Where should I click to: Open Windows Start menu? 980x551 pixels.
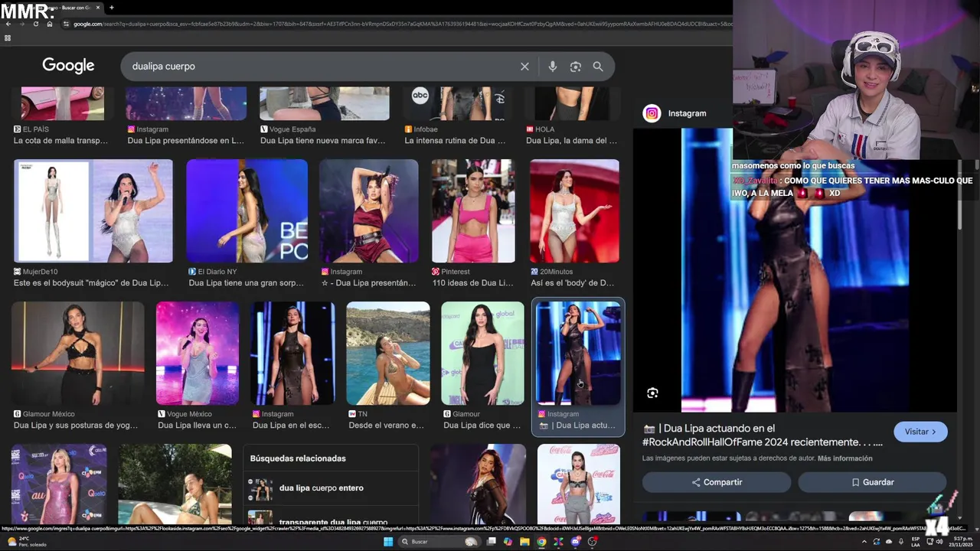coord(388,542)
